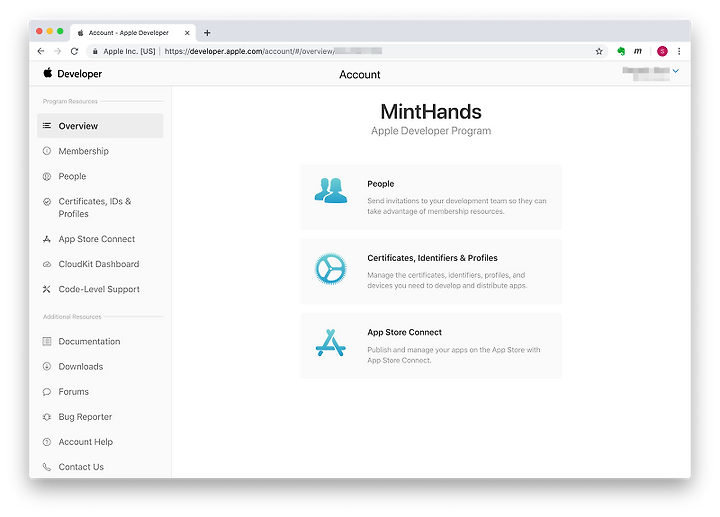The image size is (720, 517).
Task: Click the large App Store Connect card icon
Action: click(331, 343)
